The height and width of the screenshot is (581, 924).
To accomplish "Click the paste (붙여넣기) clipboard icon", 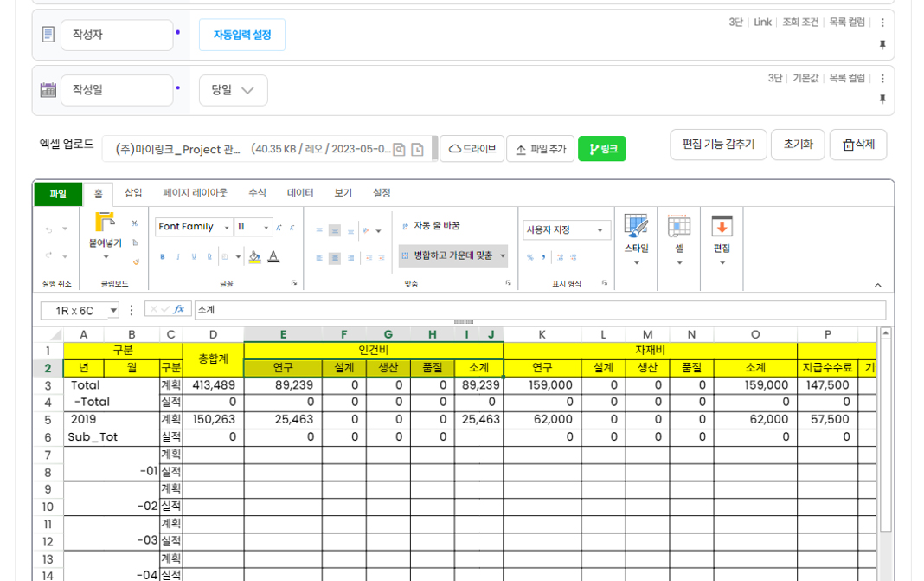I will pos(105,223).
